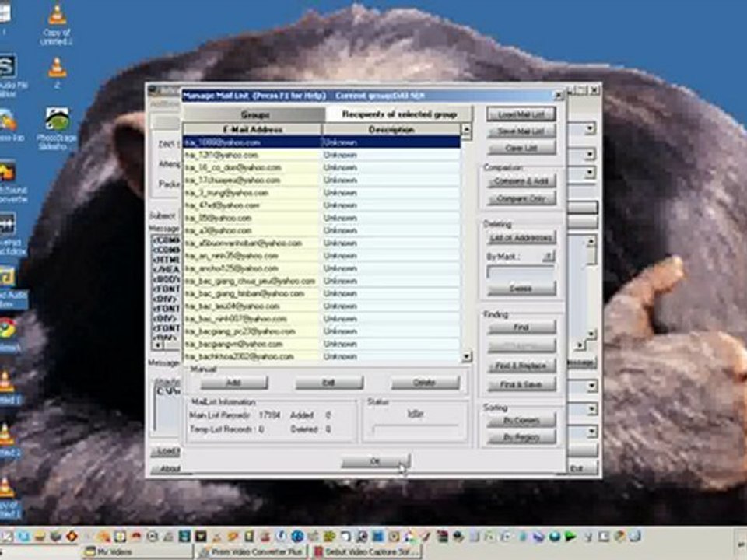This screenshot has width=747, height=560.
Task: Switch to Prism Video Converter Plus taskbar item
Action: [x=252, y=552]
